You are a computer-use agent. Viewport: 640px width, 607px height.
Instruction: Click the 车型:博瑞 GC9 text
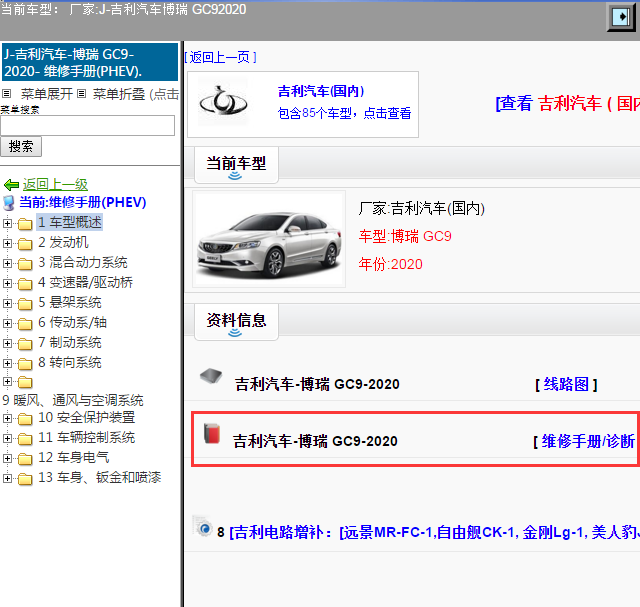click(405, 236)
